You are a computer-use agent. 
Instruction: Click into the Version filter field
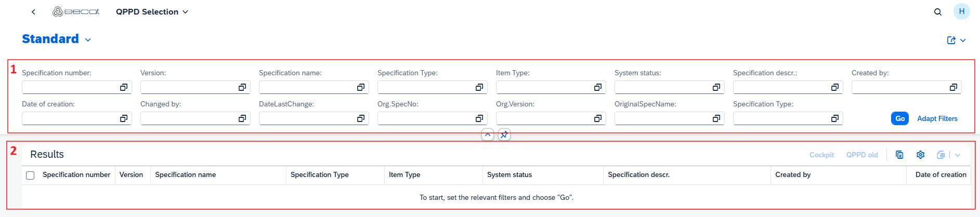pyautogui.click(x=188, y=87)
